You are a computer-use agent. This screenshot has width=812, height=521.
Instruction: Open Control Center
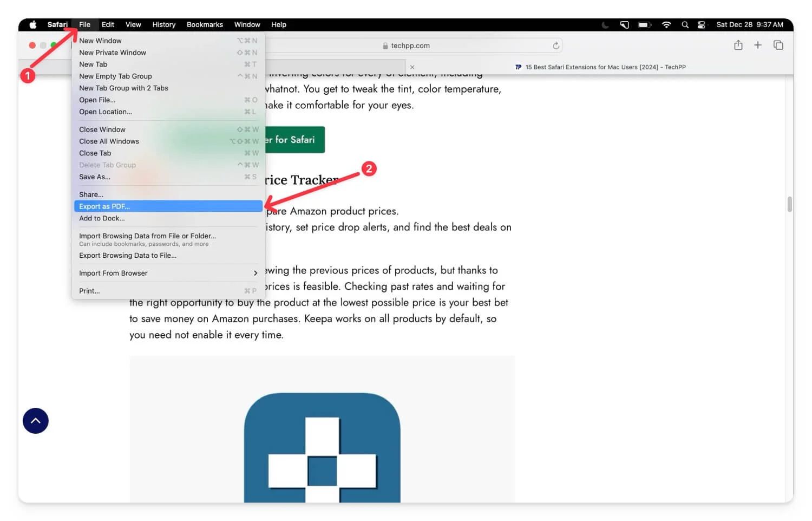[x=702, y=24]
